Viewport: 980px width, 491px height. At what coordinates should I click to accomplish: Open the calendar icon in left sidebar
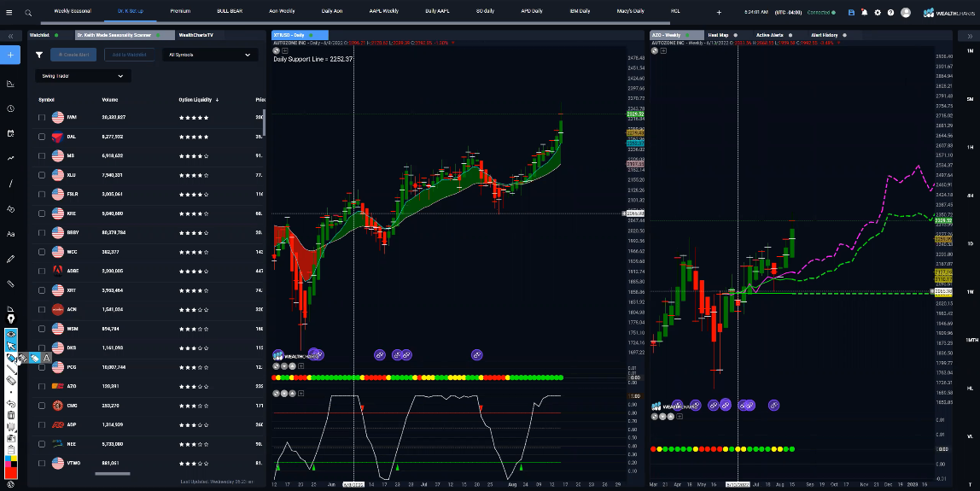tap(10, 134)
